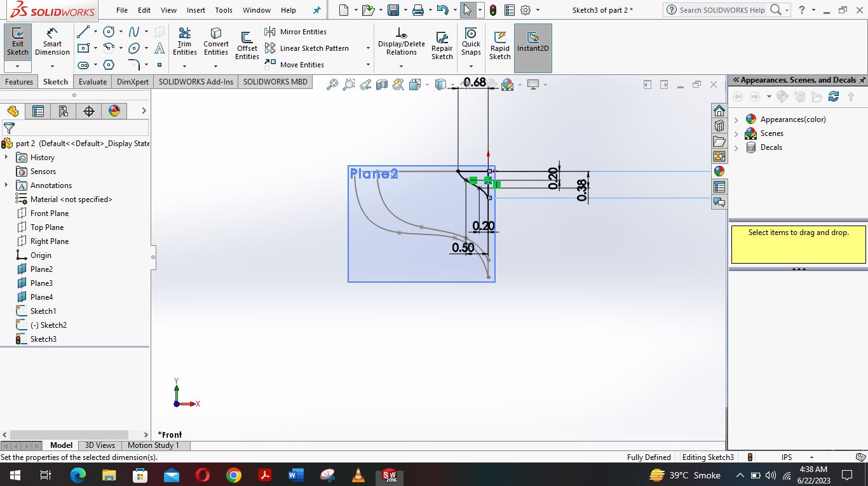Select the Straight Slot tool
This screenshot has height=486, width=868.
[x=83, y=65]
